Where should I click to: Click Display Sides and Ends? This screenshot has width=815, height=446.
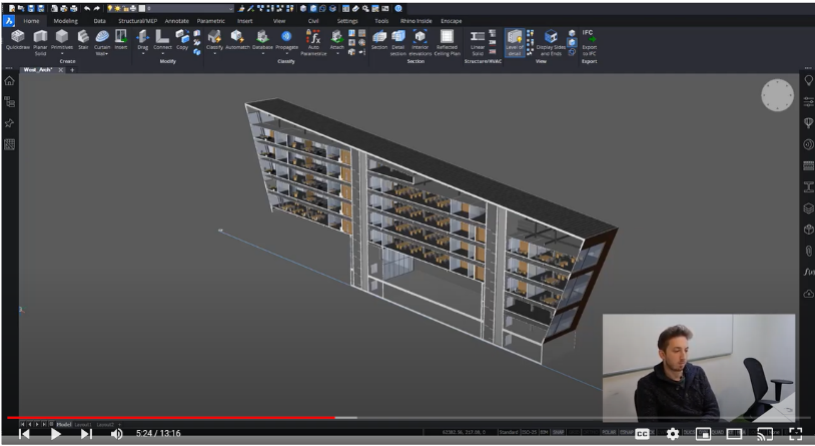pyautogui.click(x=551, y=43)
